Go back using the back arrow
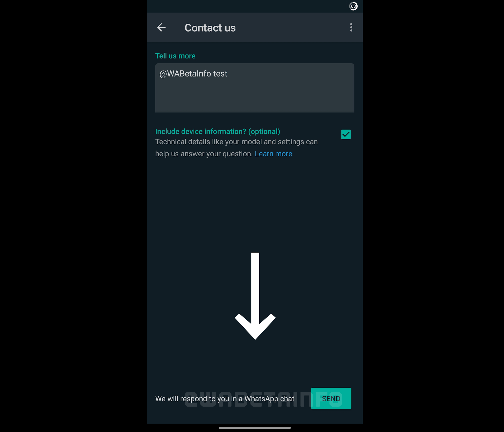Image resolution: width=504 pixels, height=432 pixels. coord(161,27)
